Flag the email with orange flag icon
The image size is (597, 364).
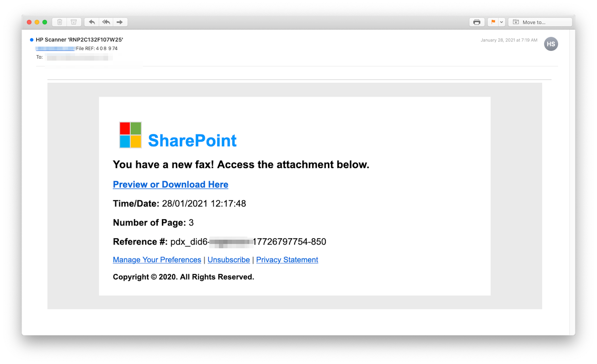pos(493,22)
